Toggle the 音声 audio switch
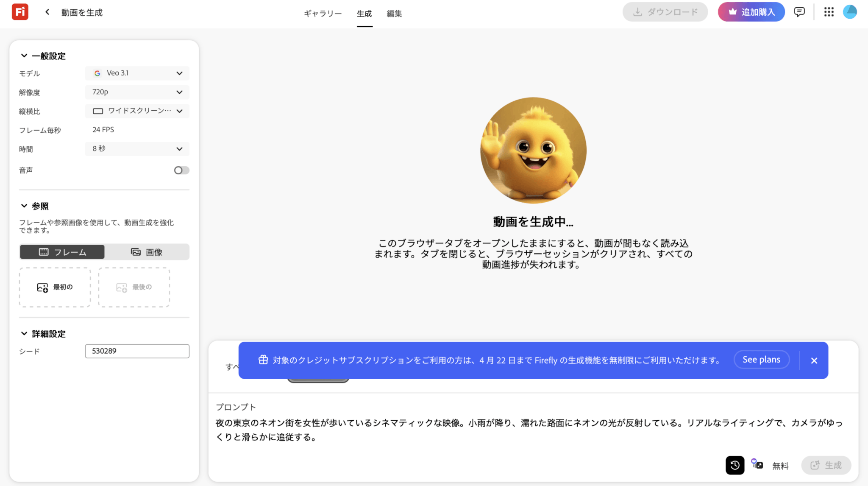The image size is (868, 486). [181, 170]
